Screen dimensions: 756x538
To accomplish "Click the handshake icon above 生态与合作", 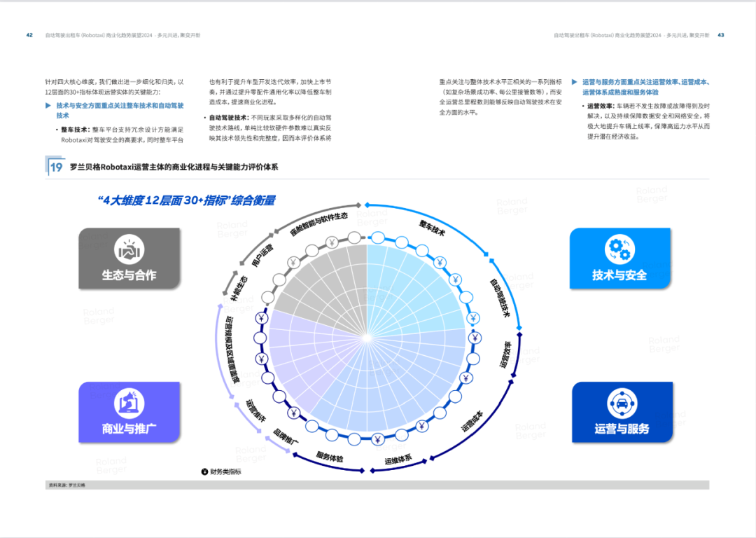I will pyautogui.click(x=129, y=249).
